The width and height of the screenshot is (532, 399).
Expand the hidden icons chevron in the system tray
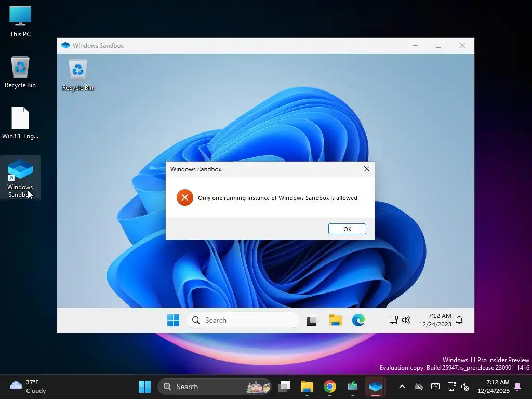(402, 387)
